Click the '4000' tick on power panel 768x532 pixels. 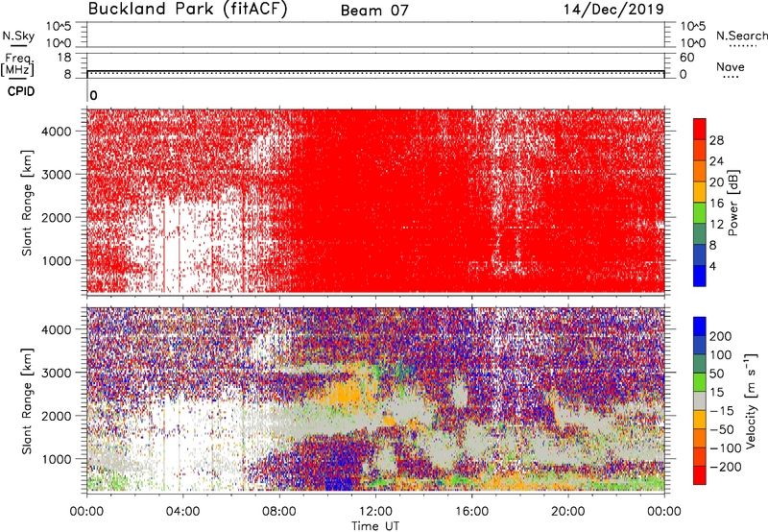pyautogui.click(x=57, y=131)
